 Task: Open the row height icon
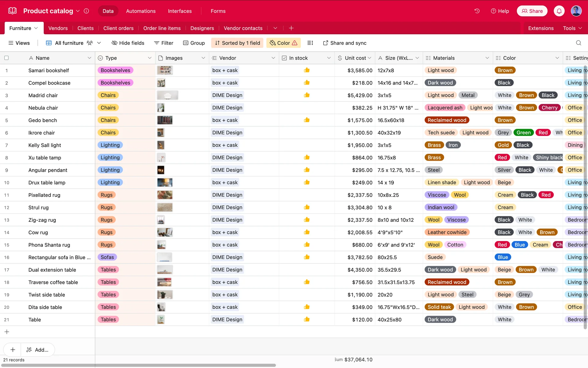tap(310, 43)
